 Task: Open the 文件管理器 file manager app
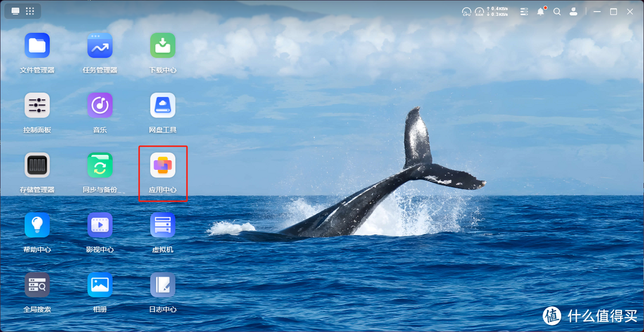(x=37, y=46)
